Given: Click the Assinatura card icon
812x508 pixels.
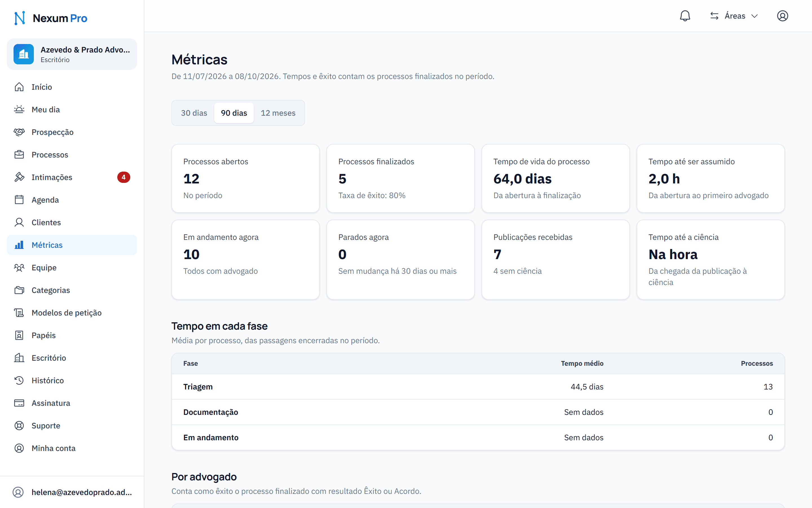Looking at the screenshot, I should [x=19, y=403].
